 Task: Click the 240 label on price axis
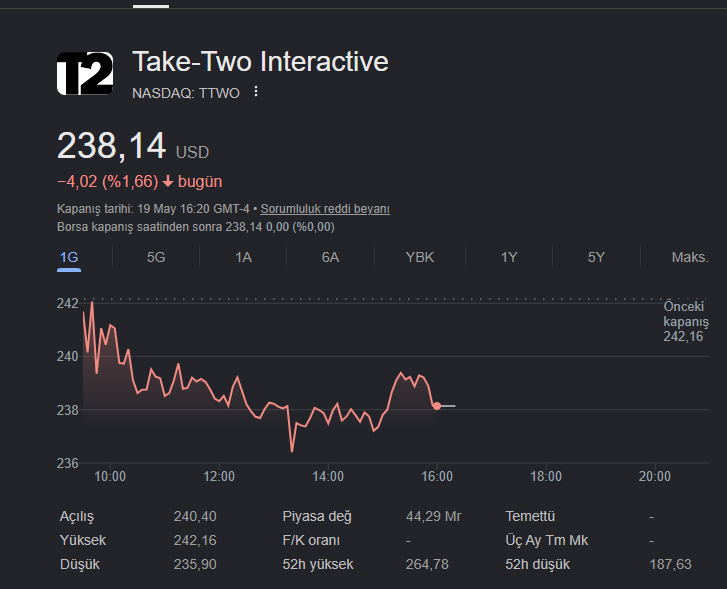pyautogui.click(x=68, y=356)
